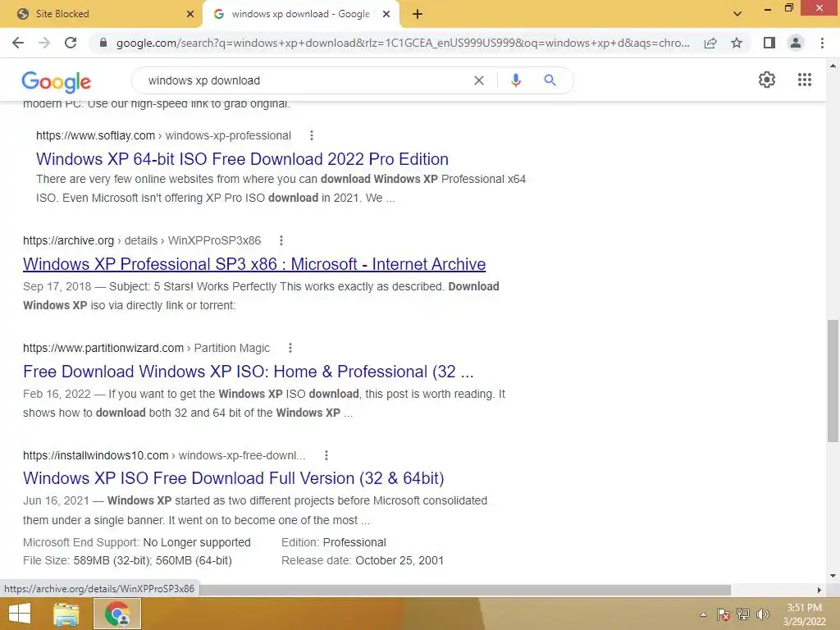Close the windows xp download Google tab
The height and width of the screenshot is (630, 840).
coord(386,14)
